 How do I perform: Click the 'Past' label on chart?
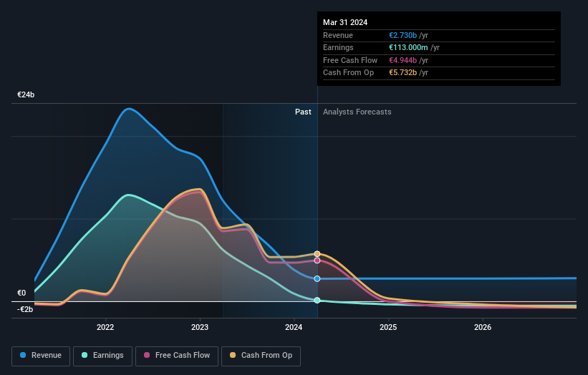[x=303, y=112]
